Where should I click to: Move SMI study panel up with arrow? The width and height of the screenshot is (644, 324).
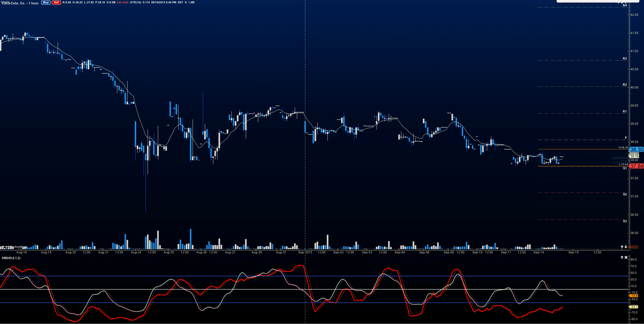point(622,257)
